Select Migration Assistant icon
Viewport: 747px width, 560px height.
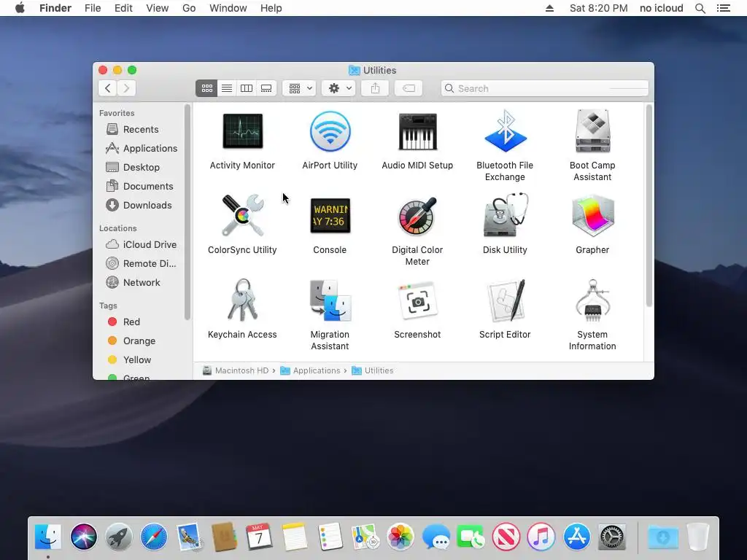(x=330, y=300)
